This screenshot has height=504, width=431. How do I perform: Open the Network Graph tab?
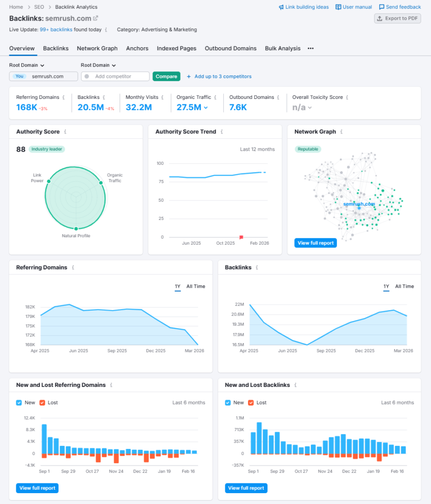point(97,49)
